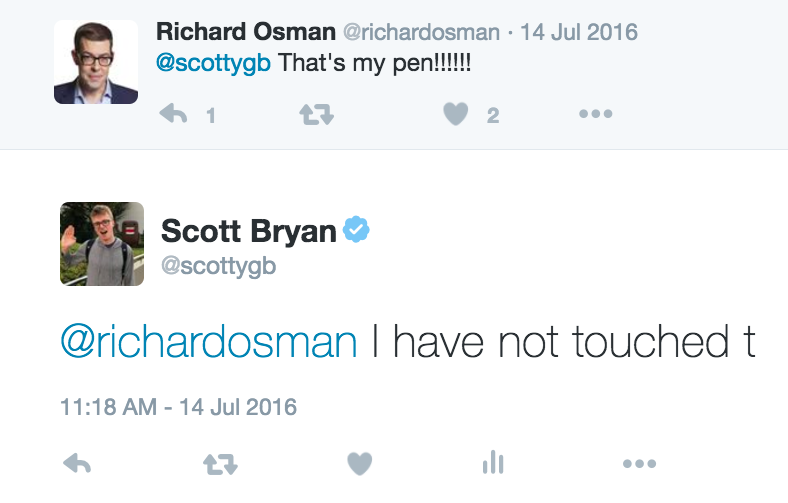View tweet activity analytics bars icon

click(x=493, y=462)
